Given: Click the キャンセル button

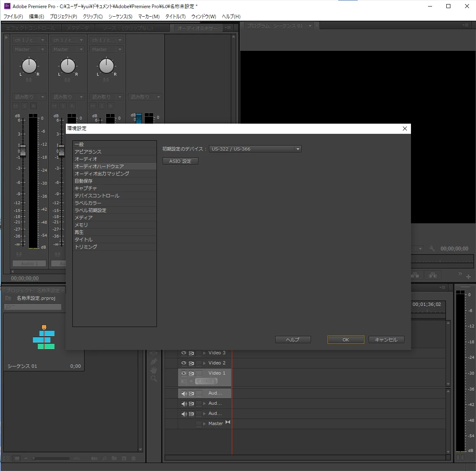Looking at the screenshot, I should 386,340.
